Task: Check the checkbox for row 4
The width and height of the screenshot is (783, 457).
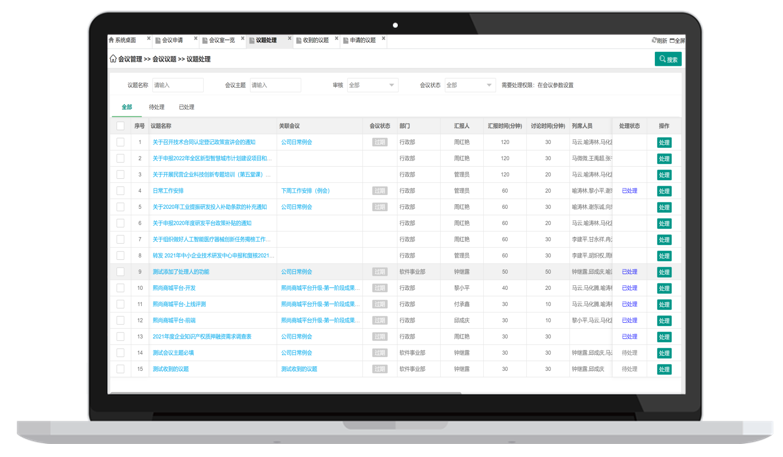Action: pos(120,191)
